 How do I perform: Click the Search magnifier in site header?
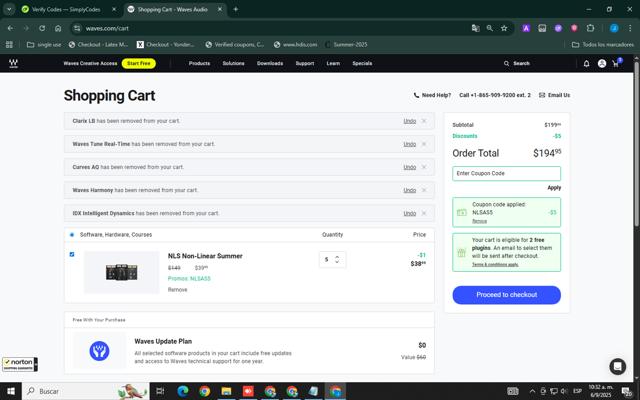click(507, 64)
